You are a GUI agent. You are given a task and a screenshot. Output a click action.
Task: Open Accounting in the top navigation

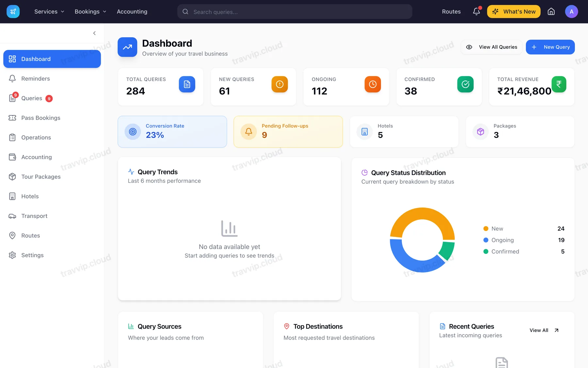click(132, 11)
